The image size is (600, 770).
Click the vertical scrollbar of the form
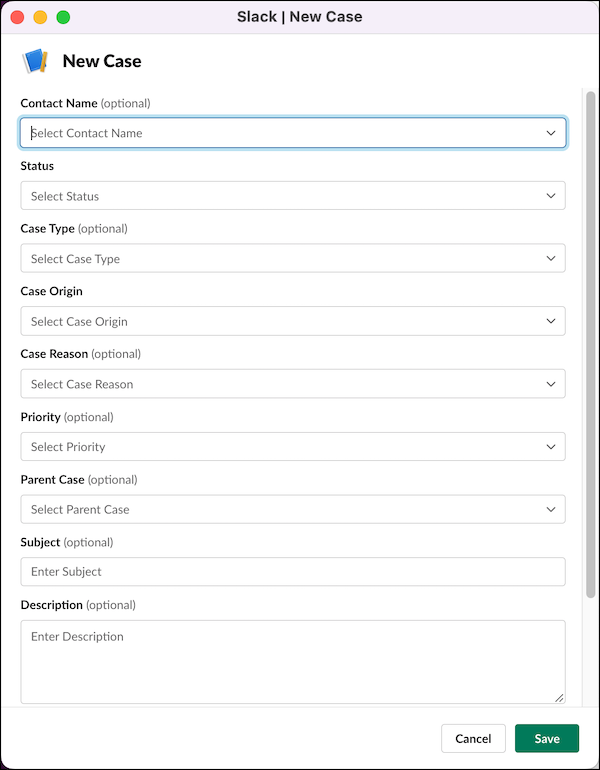[591, 344]
